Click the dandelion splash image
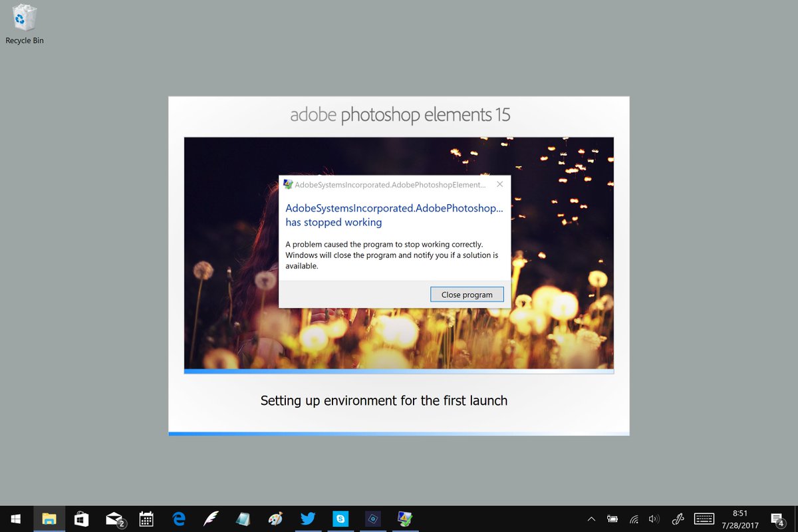The image size is (798, 532). (x=399, y=253)
